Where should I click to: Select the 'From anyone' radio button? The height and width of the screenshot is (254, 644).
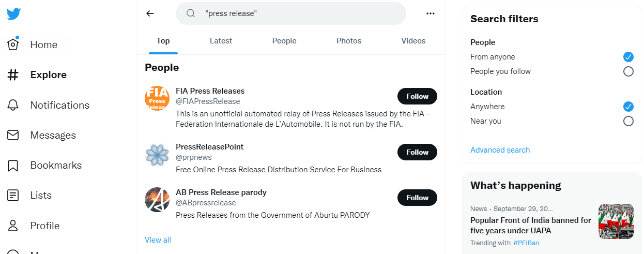tap(628, 57)
